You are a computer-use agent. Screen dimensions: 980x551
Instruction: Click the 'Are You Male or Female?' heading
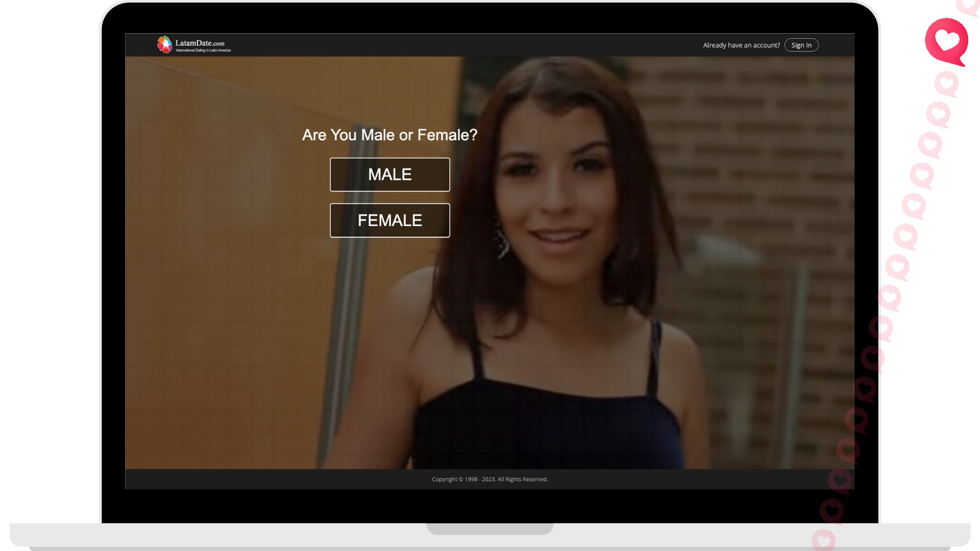click(389, 135)
